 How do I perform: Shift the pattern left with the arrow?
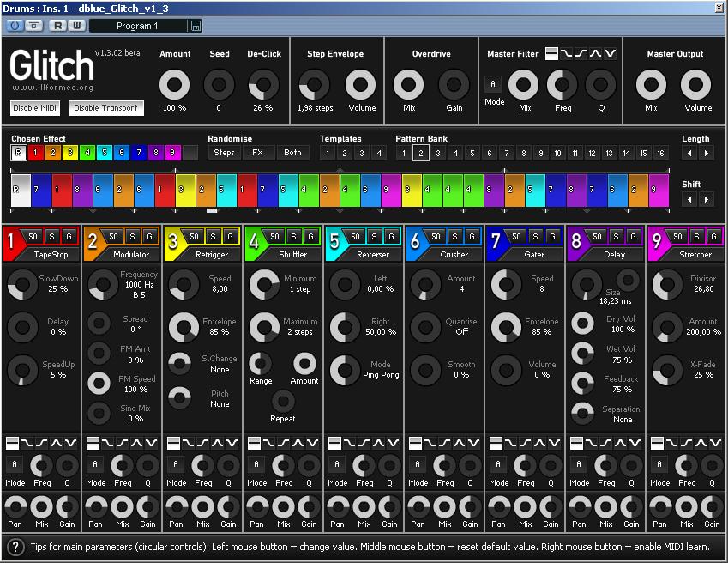[x=689, y=199]
